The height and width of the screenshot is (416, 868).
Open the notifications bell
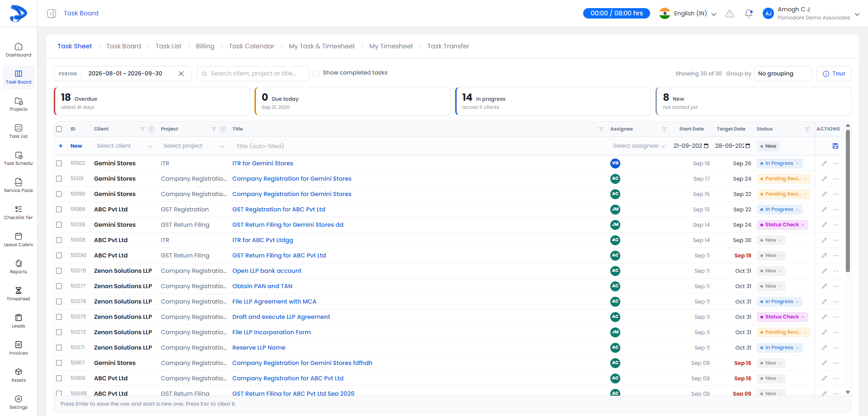pyautogui.click(x=749, y=14)
